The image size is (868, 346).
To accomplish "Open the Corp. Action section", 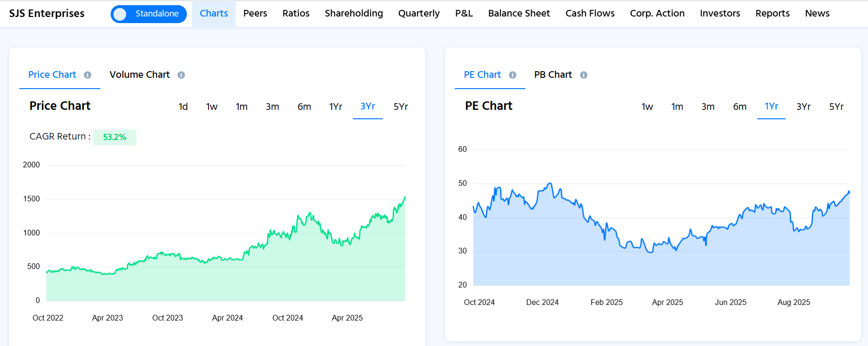I will (x=657, y=13).
